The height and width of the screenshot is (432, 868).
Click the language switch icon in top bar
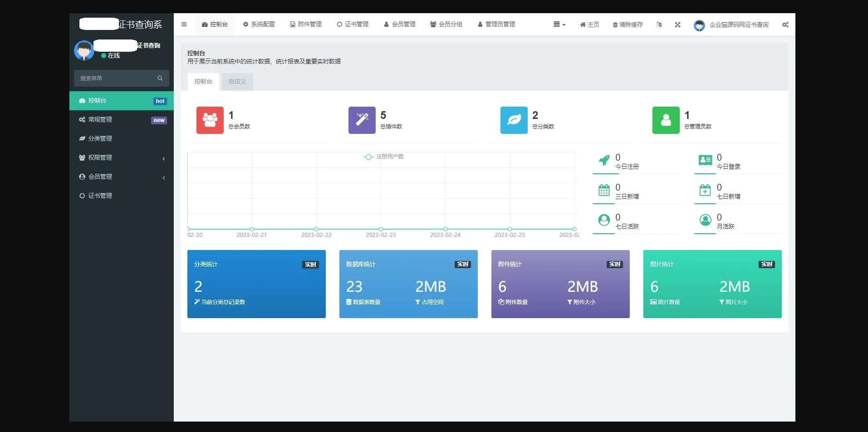(x=659, y=25)
